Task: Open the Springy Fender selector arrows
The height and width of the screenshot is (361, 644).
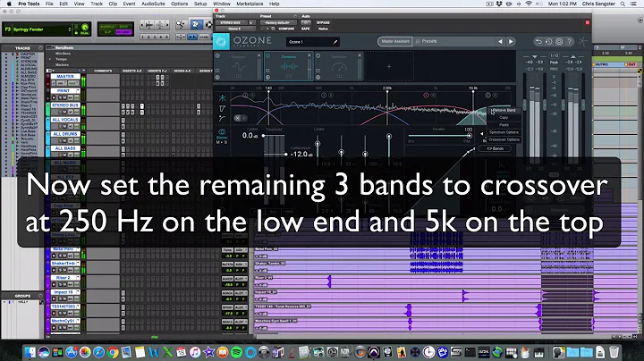Action: point(70,29)
